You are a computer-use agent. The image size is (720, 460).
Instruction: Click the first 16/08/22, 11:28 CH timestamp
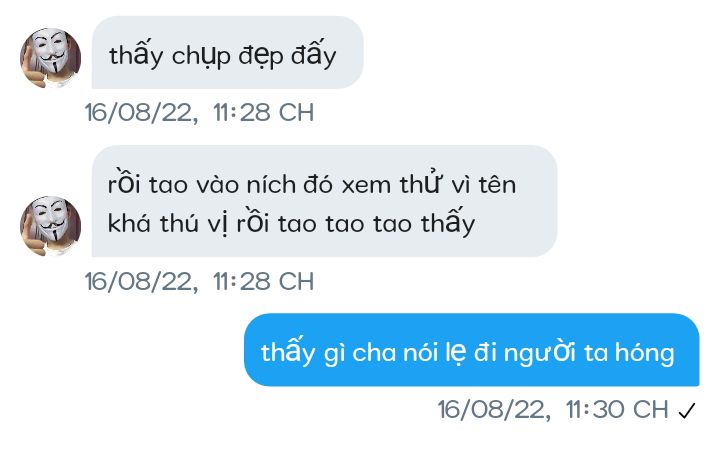coord(199,112)
